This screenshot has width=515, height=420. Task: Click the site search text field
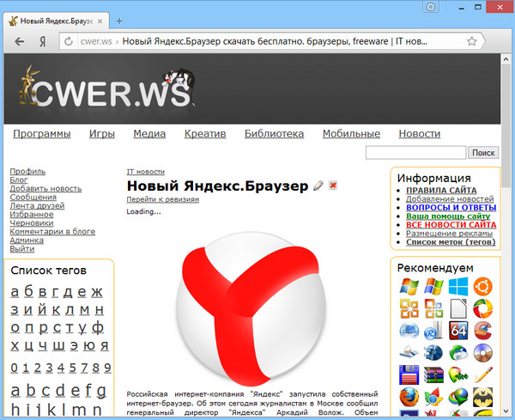coord(415,152)
